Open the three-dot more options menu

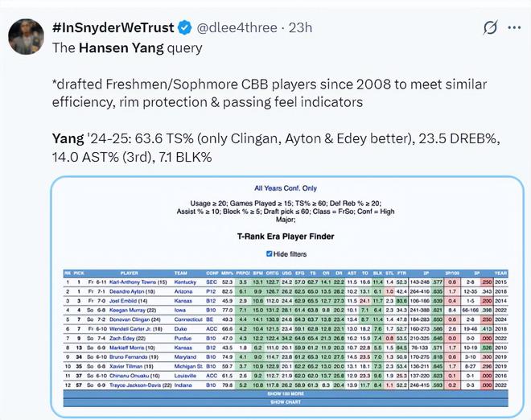point(514,27)
